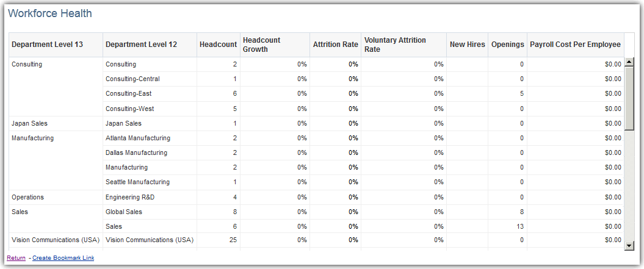Viewport: 644px width, 269px height.
Task: Click the scrollbar up arrow
Action: pos(629,62)
